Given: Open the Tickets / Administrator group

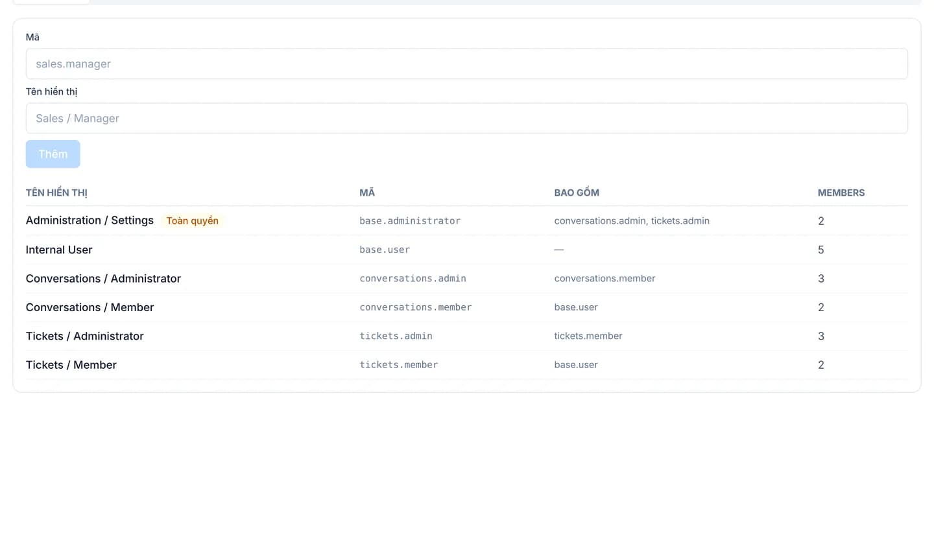Looking at the screenshot, I should [84, 336].
